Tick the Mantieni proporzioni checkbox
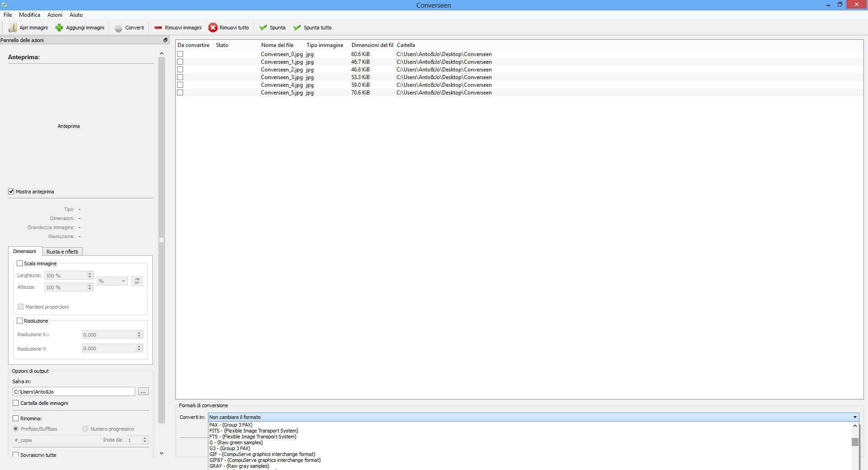This screenshot has height=470, width=868. pos(20,307)
